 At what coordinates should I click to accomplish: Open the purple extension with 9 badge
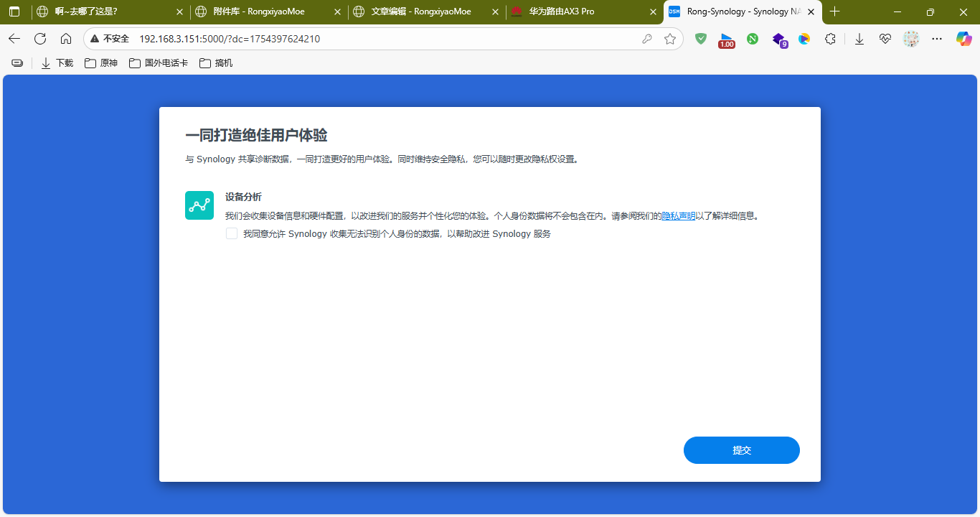pyautogui.click(x=779, y=39)
